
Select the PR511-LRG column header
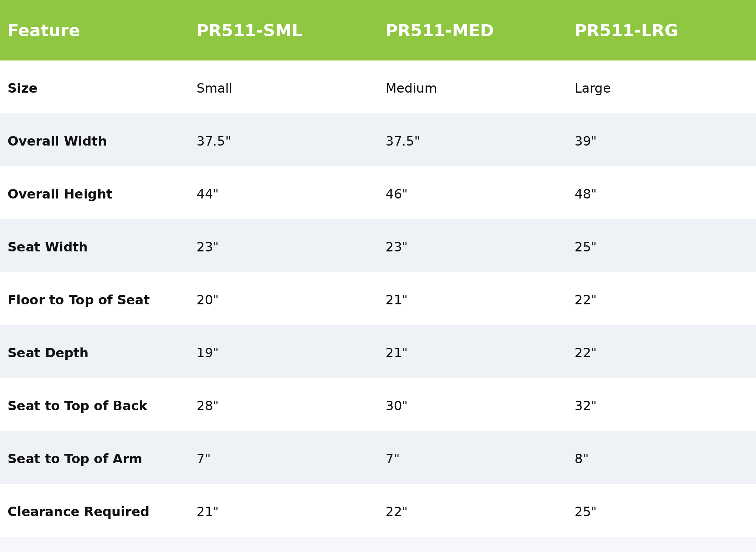626,31
